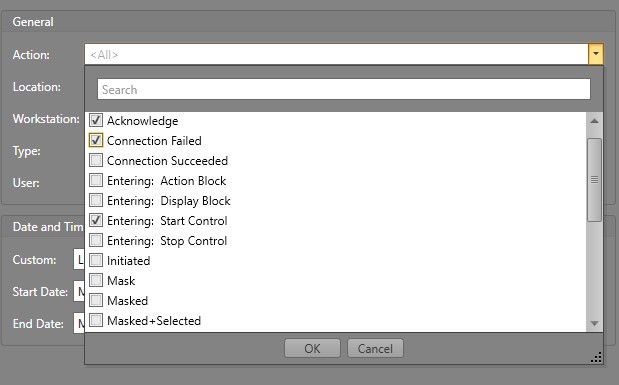Viewport: 619px width, 385px height.
Task: Open the Action dropdown arrow
Action: click(596, 54)
